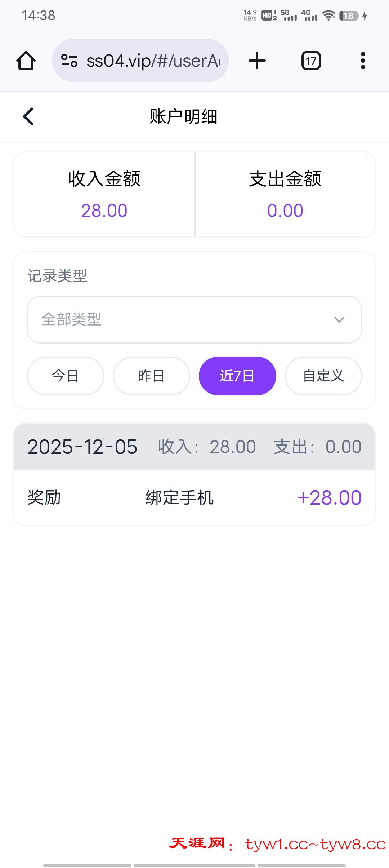Select the 昨日 date filter

(151, 376)
